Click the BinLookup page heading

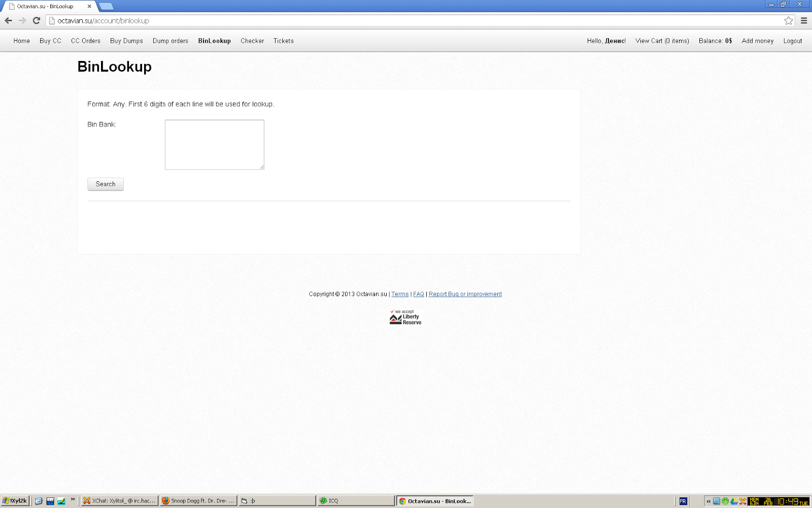click(x=115, y=67)
